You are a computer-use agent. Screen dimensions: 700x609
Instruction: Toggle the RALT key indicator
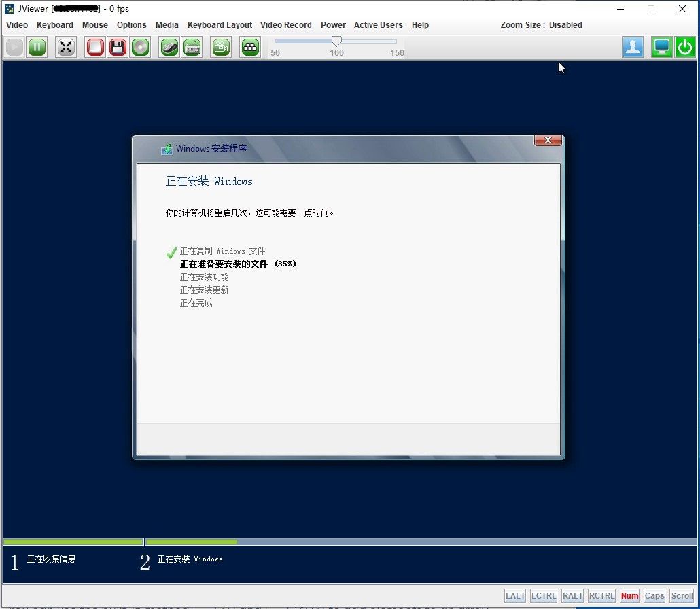pyautogui.click(x=573, y=595)
